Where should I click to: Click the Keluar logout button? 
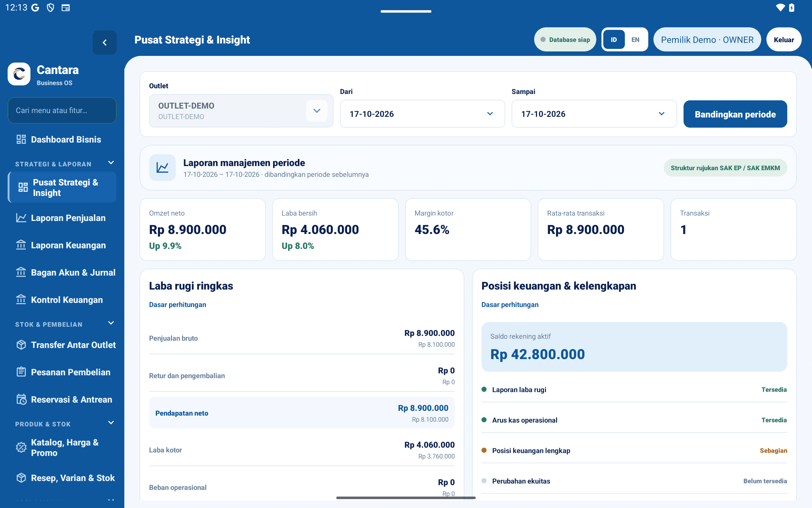click(x=784, y=40)
